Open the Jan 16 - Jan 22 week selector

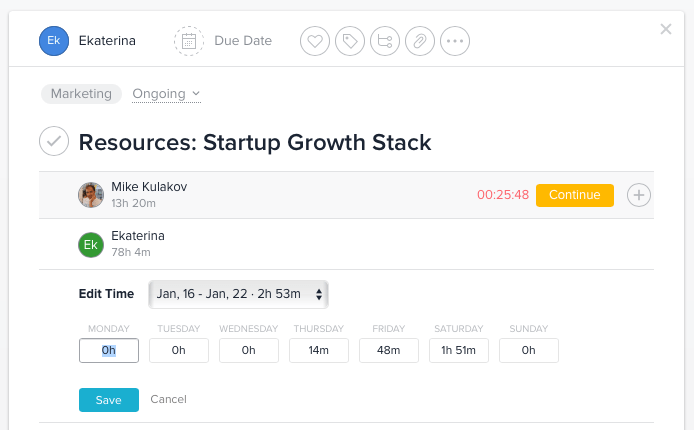(x=238, y=294)
